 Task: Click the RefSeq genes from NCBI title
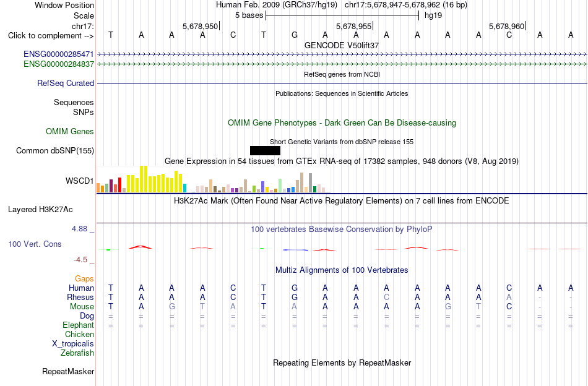[342, 74]
